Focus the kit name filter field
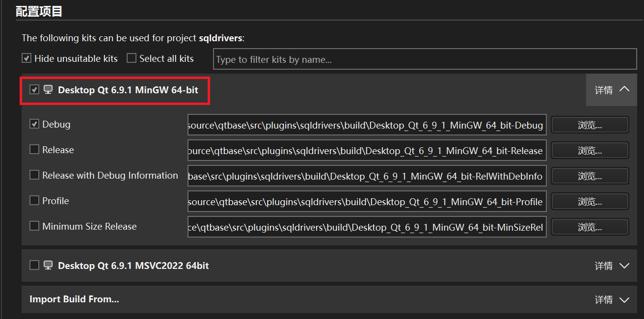The width and height of the screenshot is (644, 319). [425, 59]
